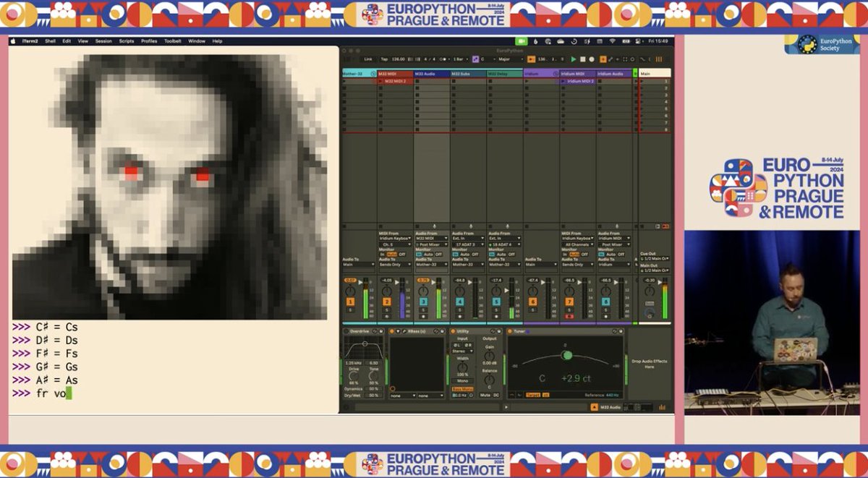Expand the RBass device unfold arrow
868x478 pixels.
click(x=398, y=331)
